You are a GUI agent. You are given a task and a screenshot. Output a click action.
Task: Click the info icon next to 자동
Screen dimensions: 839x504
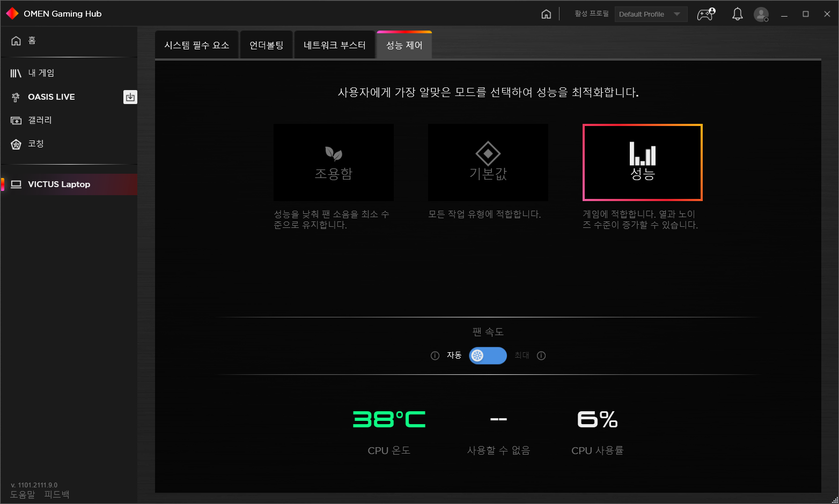(435, 355)
